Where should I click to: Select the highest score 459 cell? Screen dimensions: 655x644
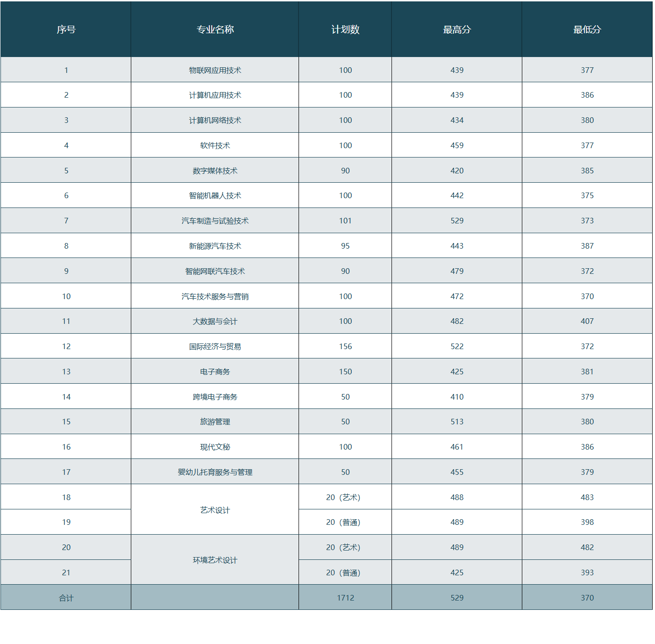pyautogui.click(x=457, y=145)
